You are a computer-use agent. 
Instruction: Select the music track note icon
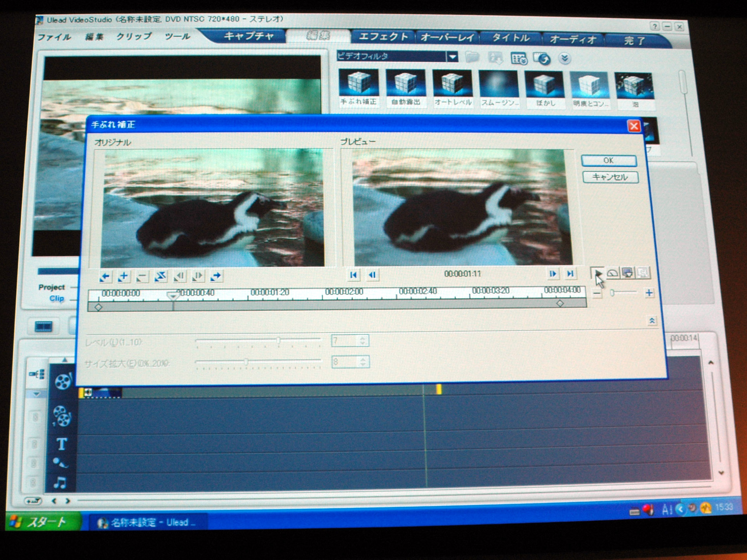click(60, 482)
